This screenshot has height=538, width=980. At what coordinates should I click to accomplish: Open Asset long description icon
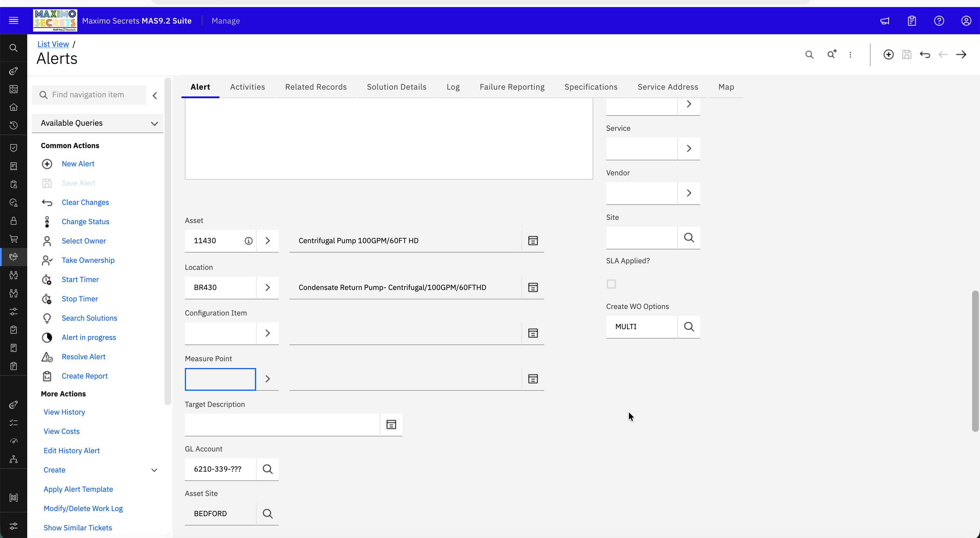click(x=533, y=241)
